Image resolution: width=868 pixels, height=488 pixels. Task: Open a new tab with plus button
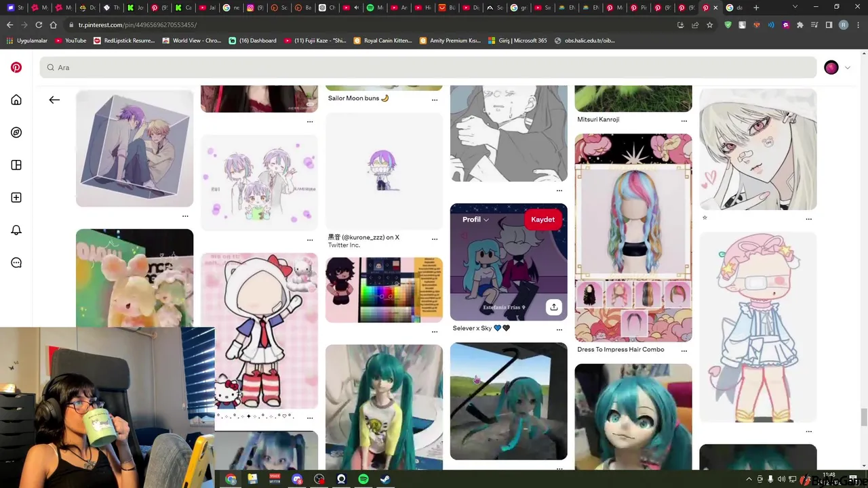tap(756, 7)
